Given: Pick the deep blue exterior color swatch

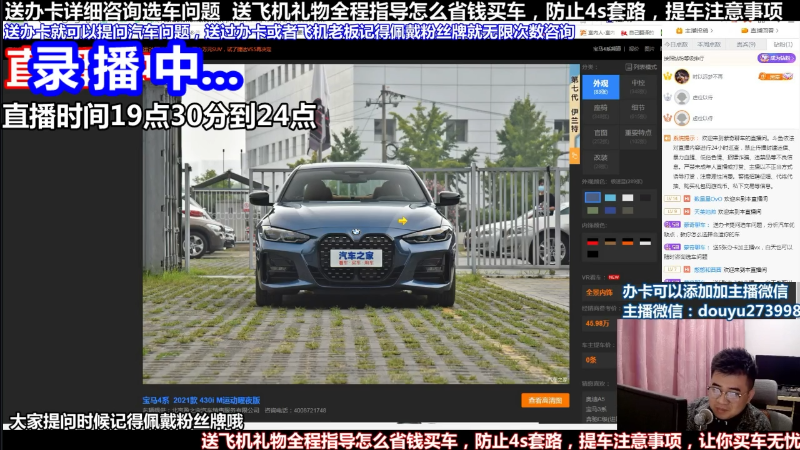Looking at the screenshot, I should click(610, 210).
